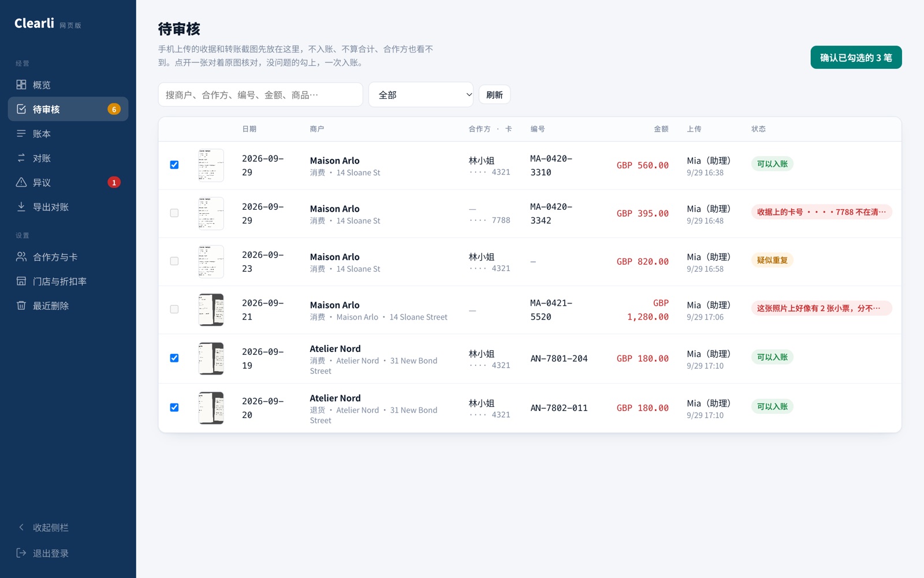Click Maison Arlo merchant on 2026-09-21 row
Screen dimensions: 924x578
[334, 305]
